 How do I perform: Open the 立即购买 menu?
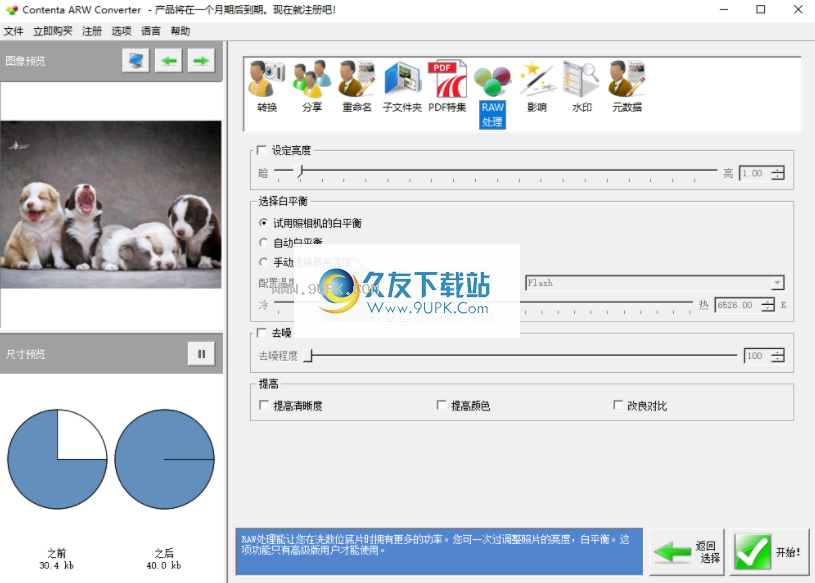coord(52,31)
